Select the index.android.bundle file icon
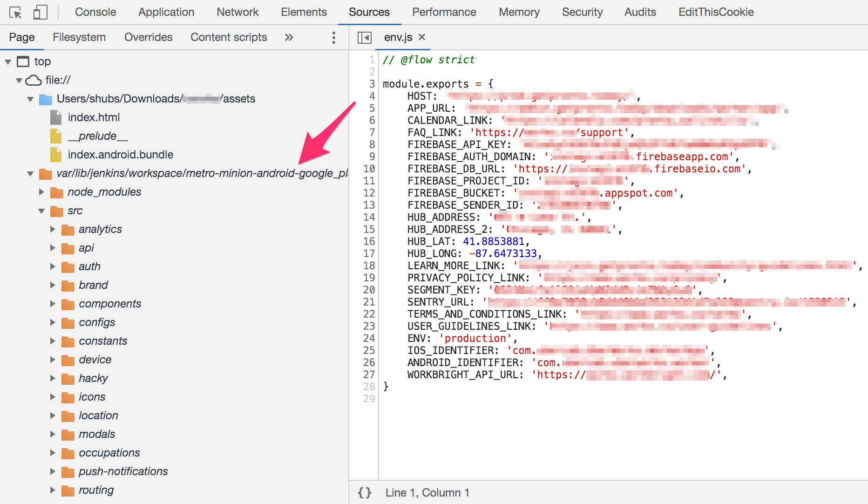 [x=56, y=155]
